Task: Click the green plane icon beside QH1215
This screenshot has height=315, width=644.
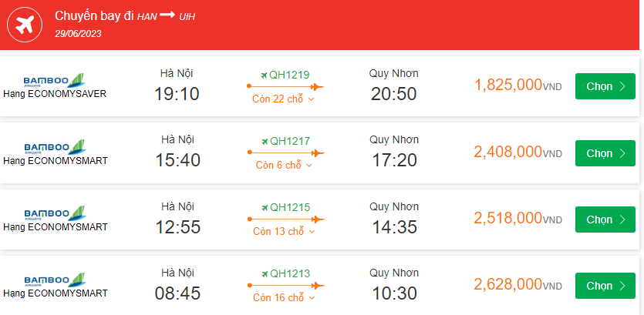Action: point(264,207)
